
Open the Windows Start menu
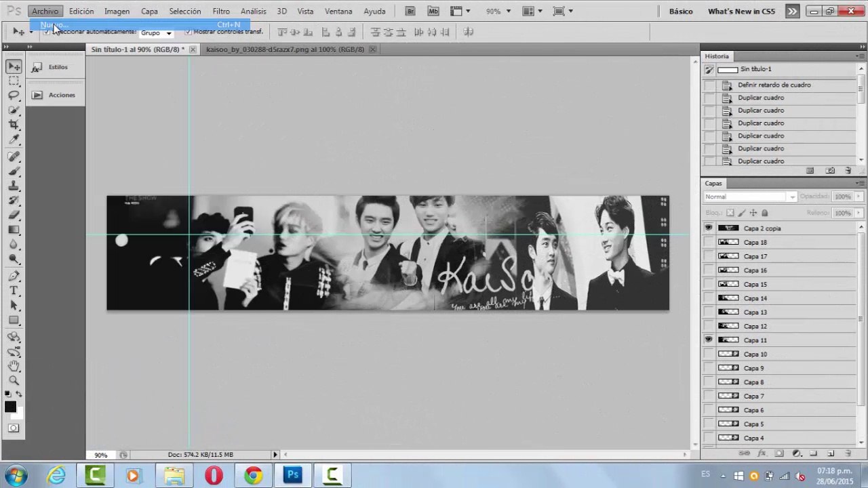click(16, 475)
